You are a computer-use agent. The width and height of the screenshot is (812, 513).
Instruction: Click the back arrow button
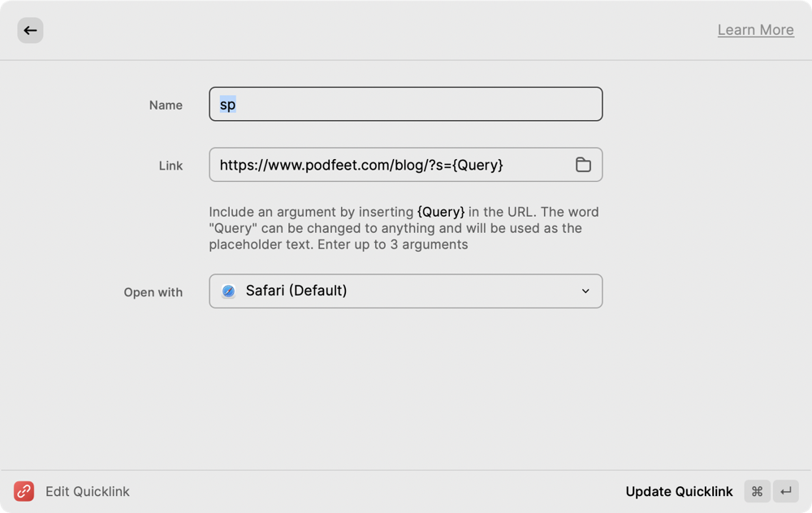point(30,31)
